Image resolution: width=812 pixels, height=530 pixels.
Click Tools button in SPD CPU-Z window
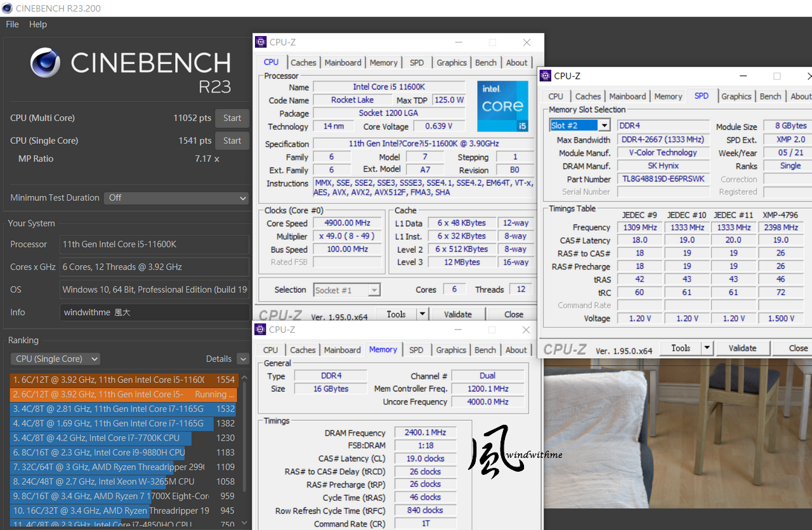pyautogui.click(x=681, y=348)
